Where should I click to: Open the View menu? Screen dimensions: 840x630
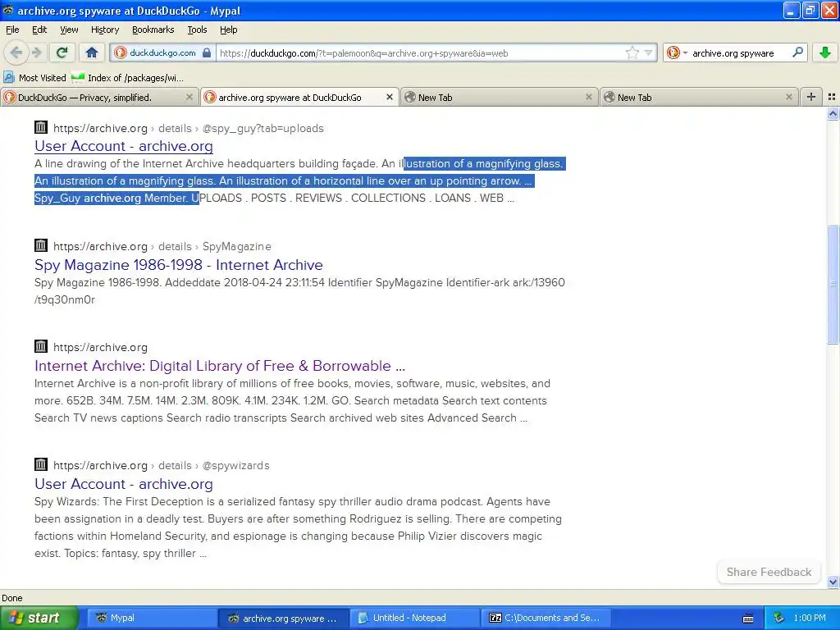(x=69, y=30)
